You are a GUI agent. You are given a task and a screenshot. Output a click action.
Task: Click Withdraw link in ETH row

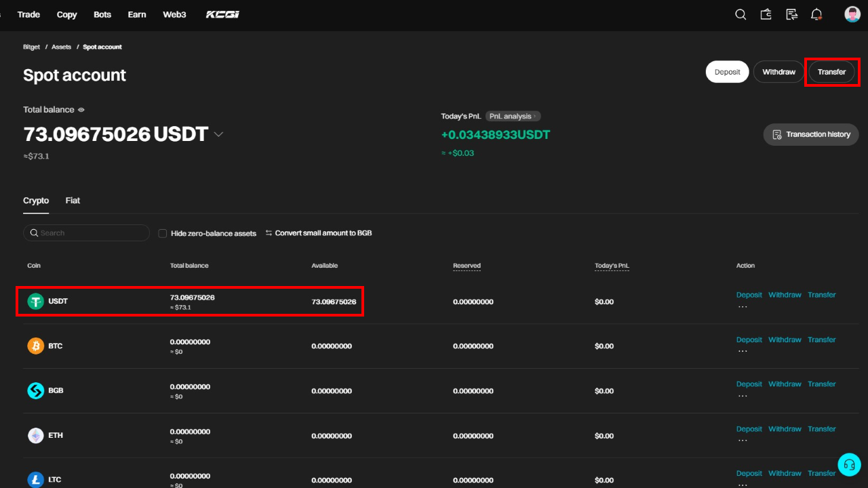785,429
